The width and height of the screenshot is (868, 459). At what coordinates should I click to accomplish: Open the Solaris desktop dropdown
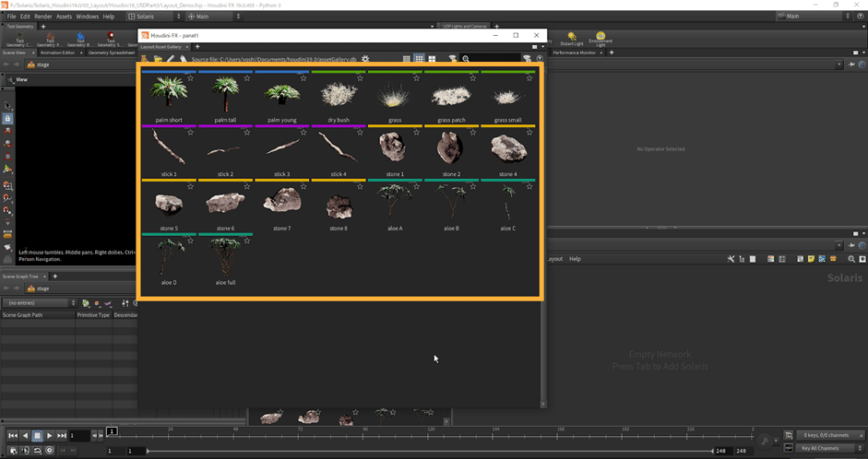coord(154,17)
